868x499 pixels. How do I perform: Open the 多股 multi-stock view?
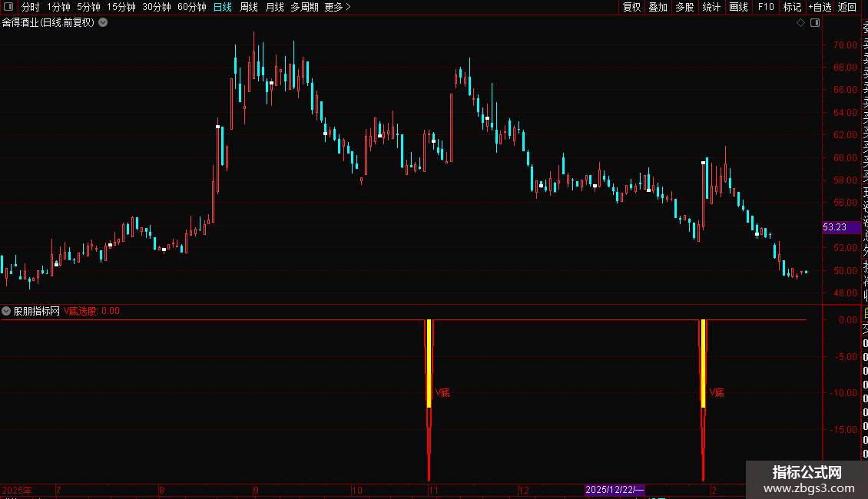pyautogui.click(x=684, y=7)
